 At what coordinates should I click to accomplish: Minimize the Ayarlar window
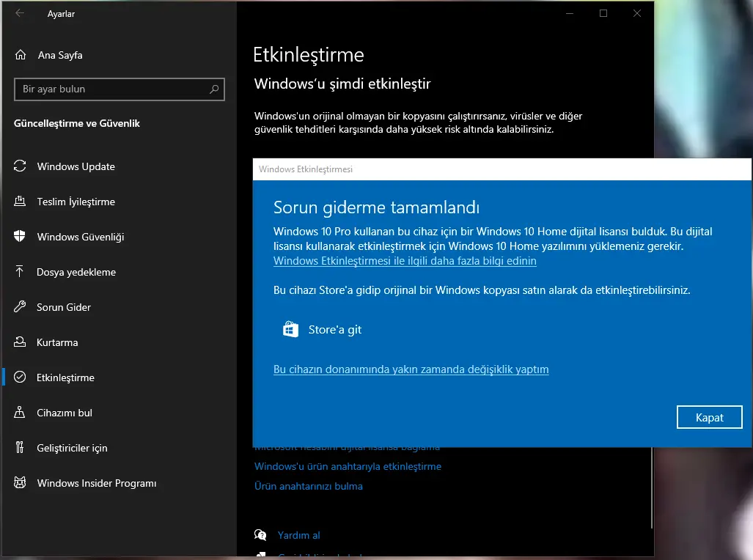(x=570, y=13)
